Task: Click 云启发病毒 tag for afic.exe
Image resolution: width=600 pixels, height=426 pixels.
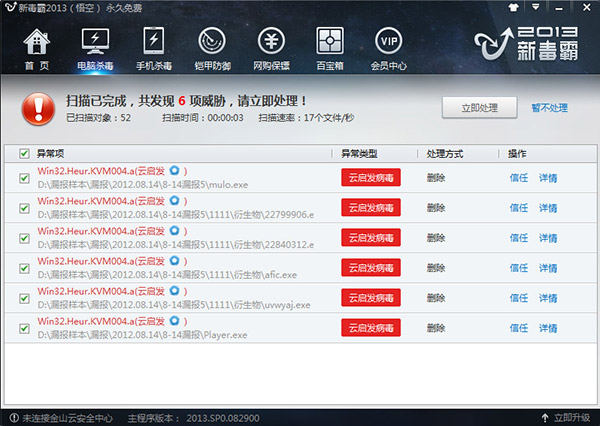Action: point(371,268)
